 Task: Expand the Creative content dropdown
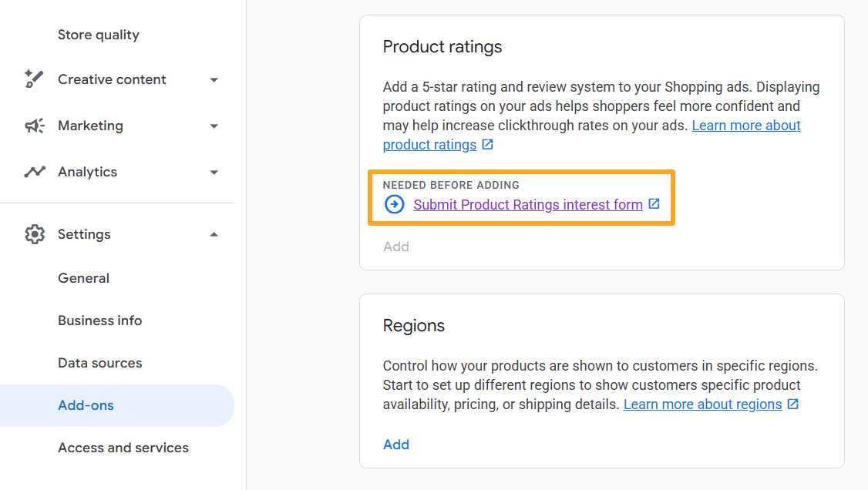tap(214, 79)
